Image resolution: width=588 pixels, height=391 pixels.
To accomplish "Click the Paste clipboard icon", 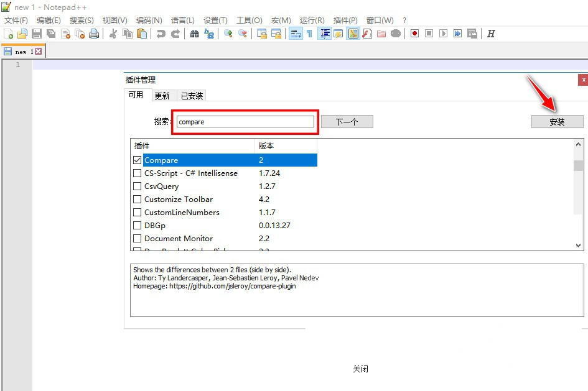I will pos(142,34).
